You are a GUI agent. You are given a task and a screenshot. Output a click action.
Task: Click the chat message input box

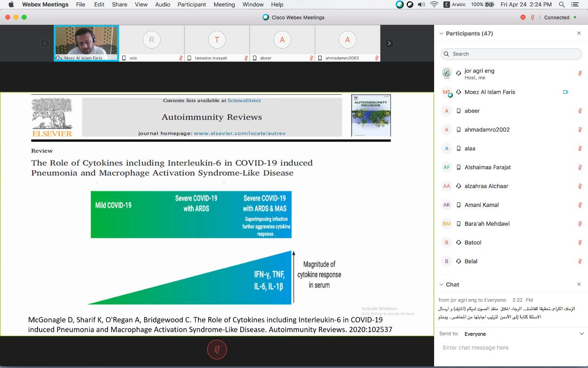coord(511,348)
